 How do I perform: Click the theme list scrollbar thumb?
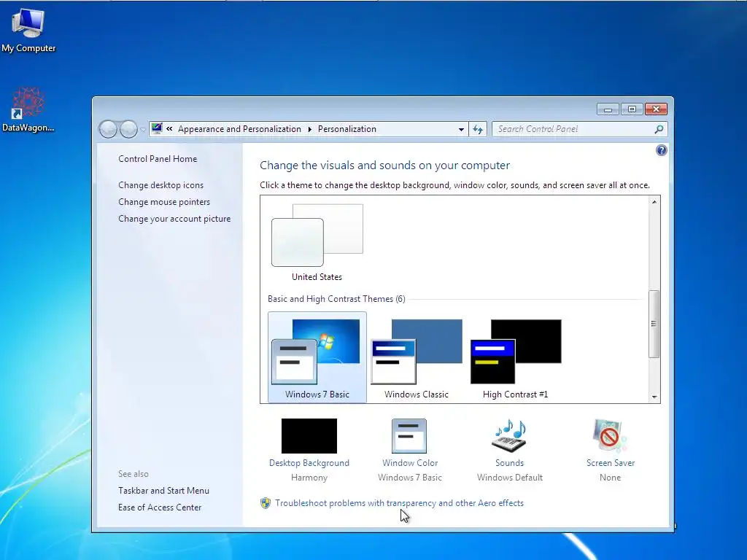tap(654, 324)
